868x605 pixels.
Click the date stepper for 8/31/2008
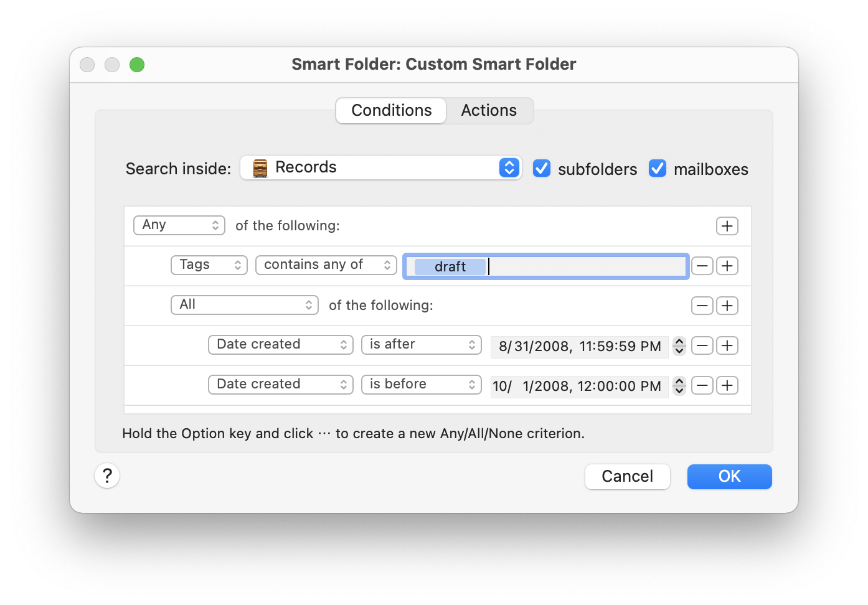(x=679, y=345)
